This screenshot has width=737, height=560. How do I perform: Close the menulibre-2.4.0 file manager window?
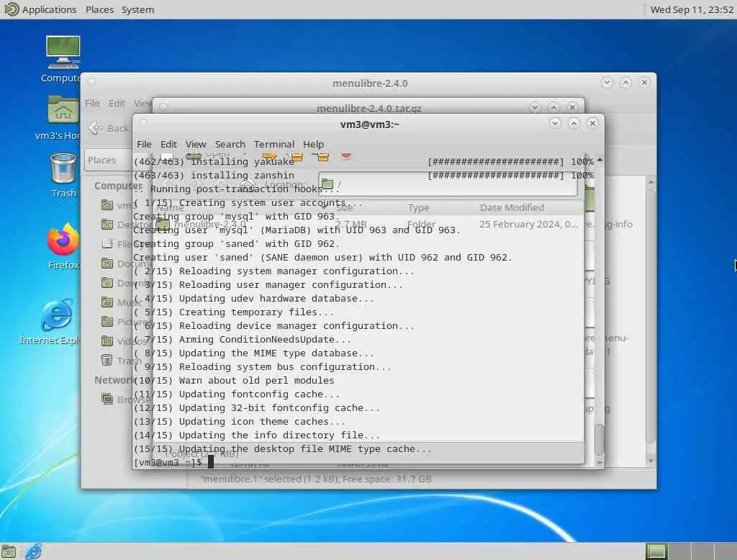[x=644, y=82]
